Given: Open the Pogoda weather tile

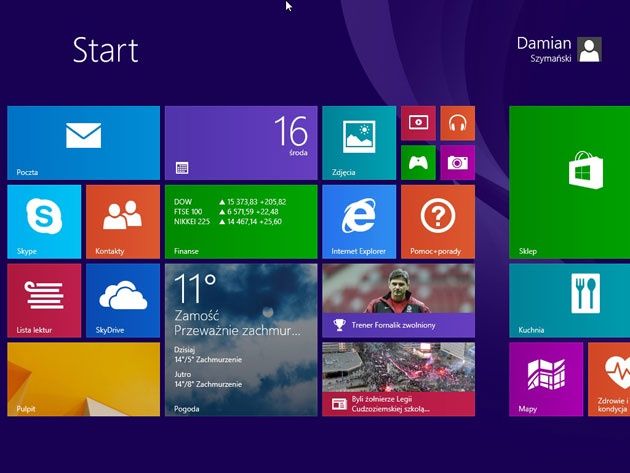Looking at the screenshot, I should 241,340.
